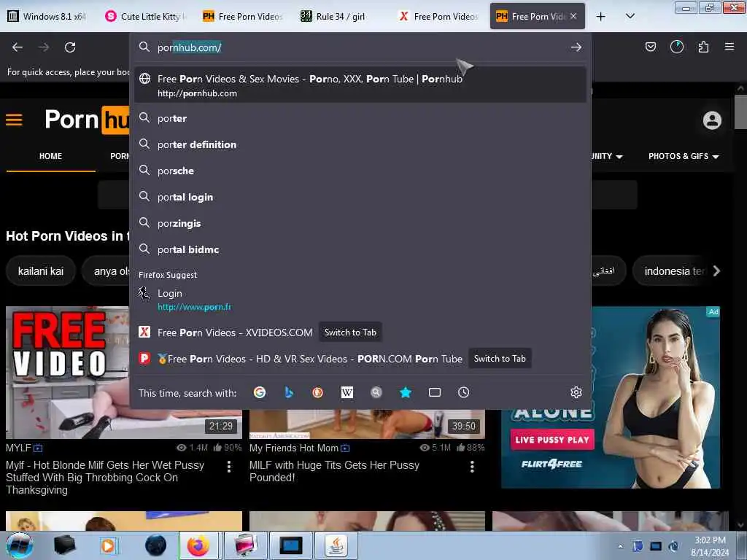Advance the trending chips with right chevron

coord(716,271)
